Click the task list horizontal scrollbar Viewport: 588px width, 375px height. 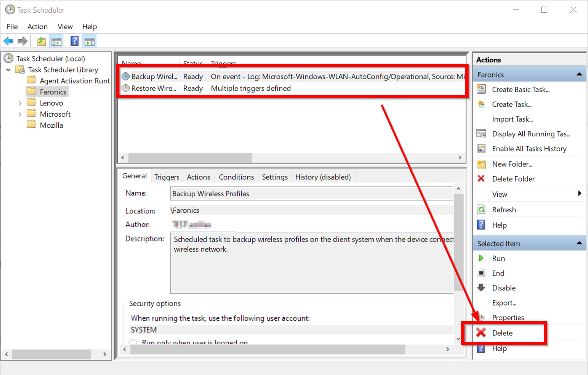tap(190, 158)
